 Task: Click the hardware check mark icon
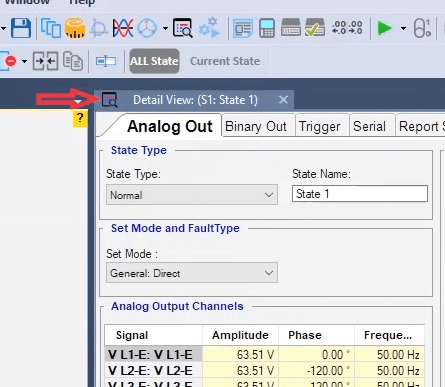point(315,27)
